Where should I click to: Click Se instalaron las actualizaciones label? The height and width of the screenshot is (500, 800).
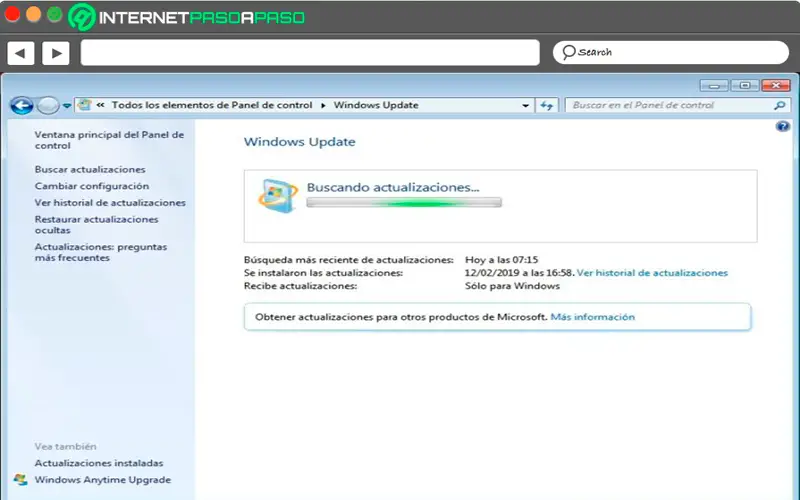click(x=323, y=273)
